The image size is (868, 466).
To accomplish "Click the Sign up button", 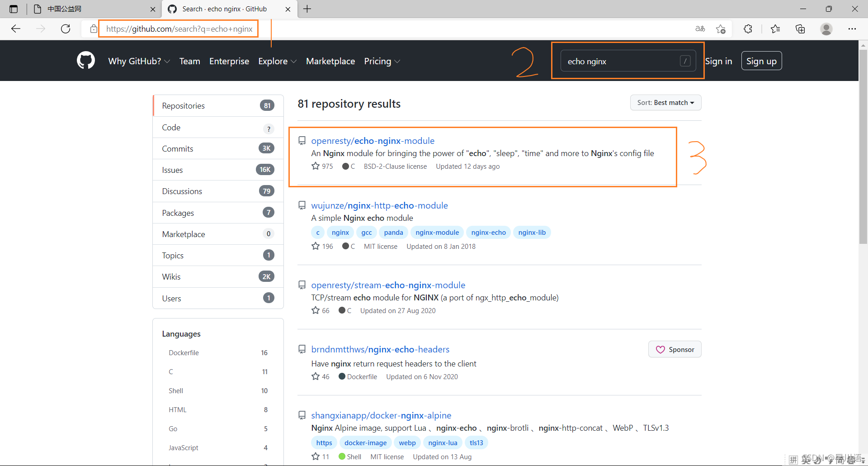I will point(761,61).
